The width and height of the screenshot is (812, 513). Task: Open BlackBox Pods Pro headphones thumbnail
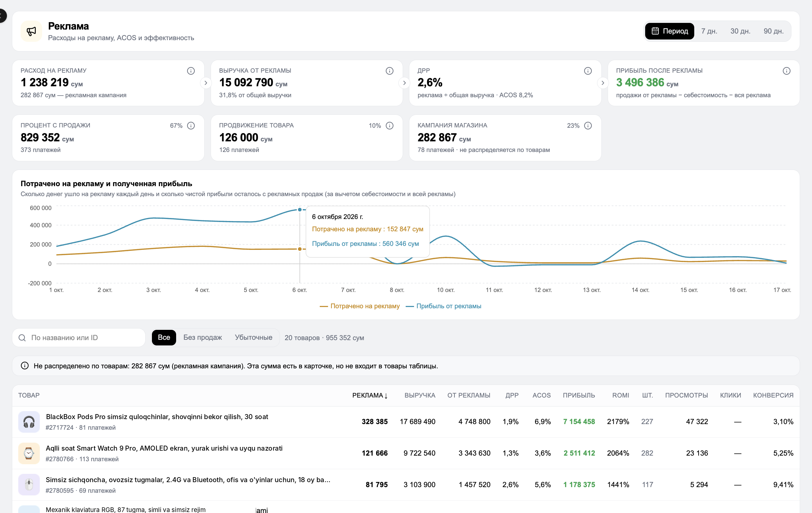click(x=29, y=422)
